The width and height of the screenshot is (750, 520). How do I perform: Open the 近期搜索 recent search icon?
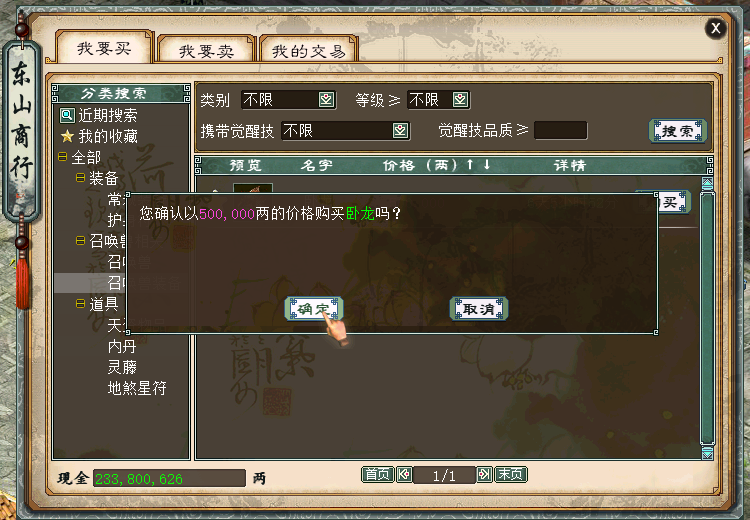point(67,115)
